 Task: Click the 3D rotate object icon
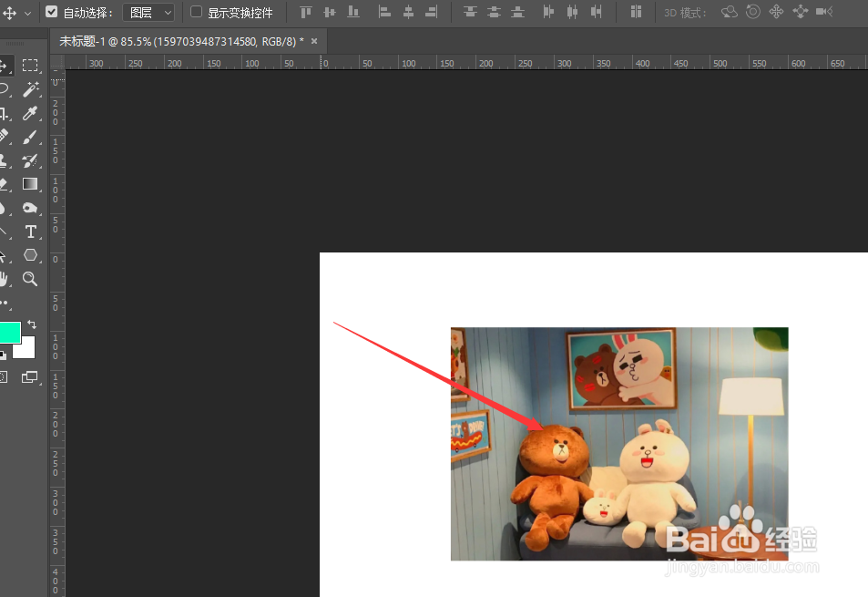coord(729,12)
